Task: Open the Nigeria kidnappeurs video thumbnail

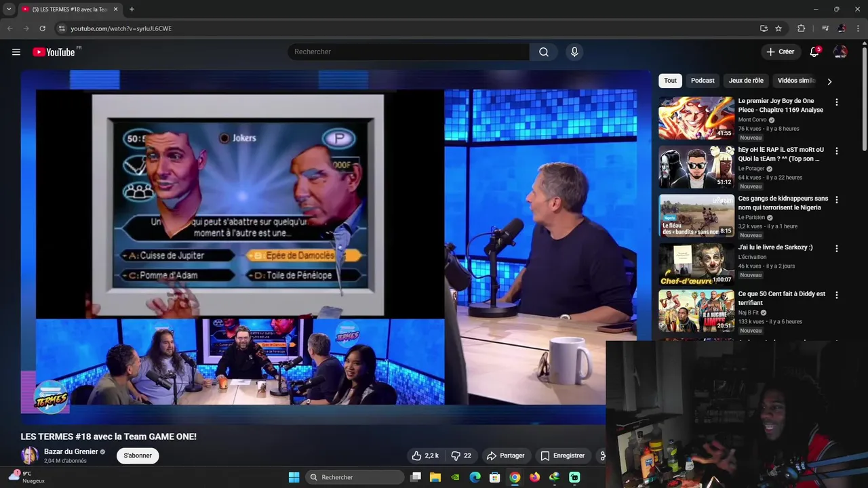Action: click(x=696, y=216)
